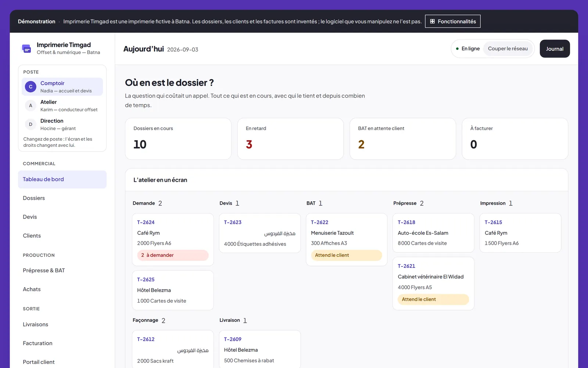Open the Dossiers menu item
Screen dimensions: 588x368
[62, 198]
